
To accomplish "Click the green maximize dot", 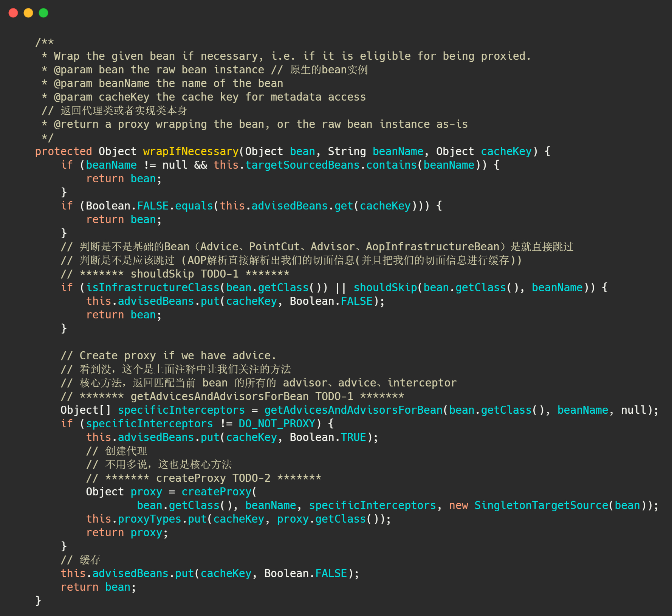I will [43, 13].
